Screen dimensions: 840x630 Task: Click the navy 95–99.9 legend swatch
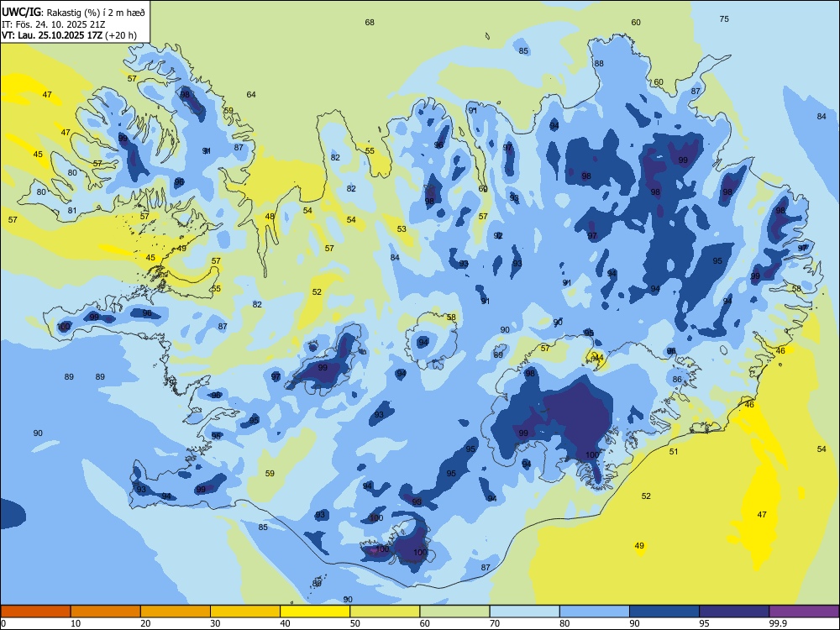[734, 612]
